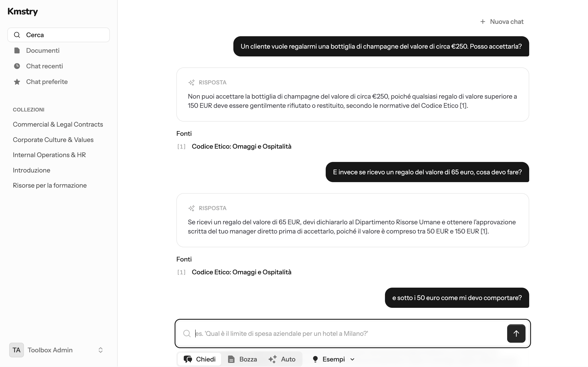Switch to Chiedi mode
Screen dimensions: 588x367
[x=199, y=359]
